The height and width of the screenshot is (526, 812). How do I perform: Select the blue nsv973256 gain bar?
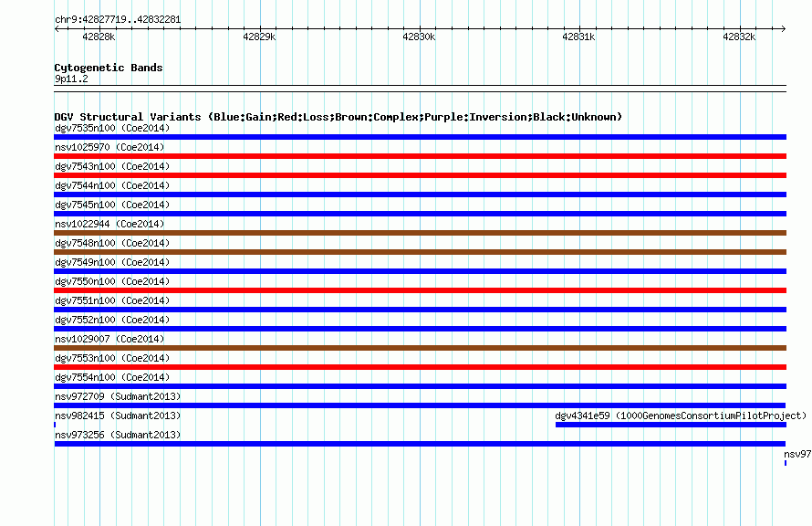click(420, 444)
